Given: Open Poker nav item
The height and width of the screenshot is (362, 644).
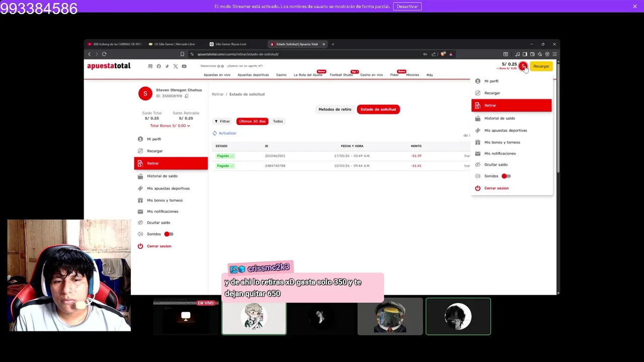Looking at the screenshot, I should [x=394, y=75].
